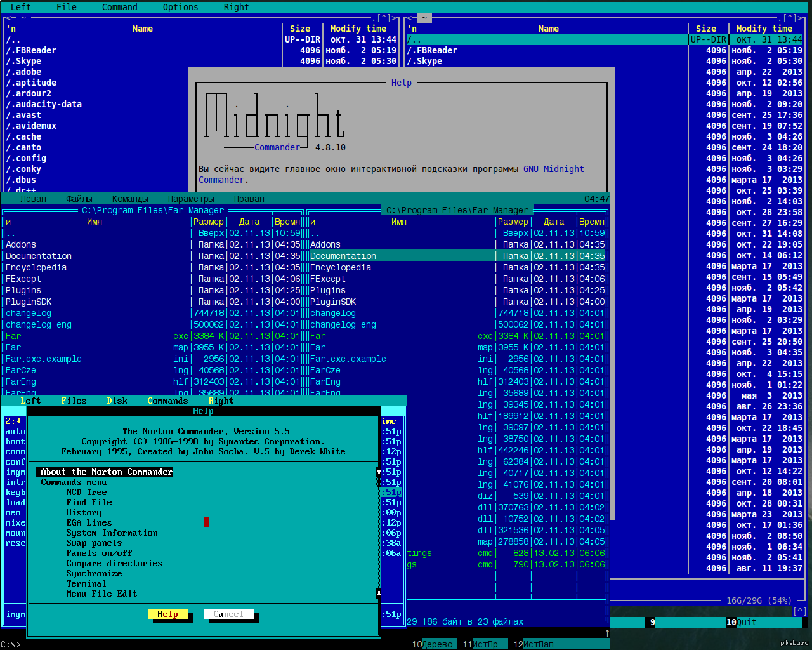This screenshot has width=812, height=650.
Task: Open the Command menu in Midnight Commander
Action: [119, 7]
